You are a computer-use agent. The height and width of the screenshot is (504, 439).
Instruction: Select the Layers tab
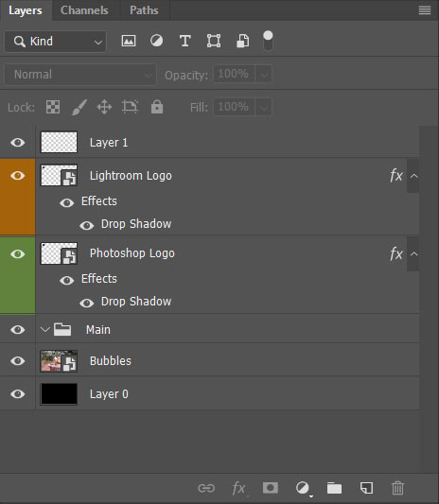26,10
